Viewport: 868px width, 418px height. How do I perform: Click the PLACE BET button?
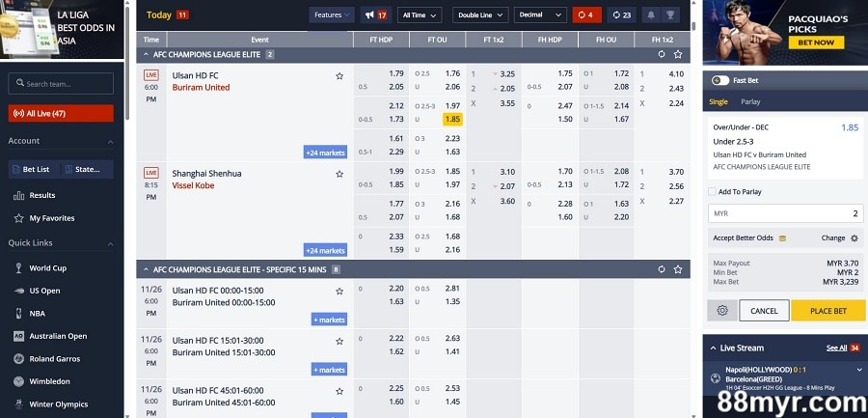(x=828, y=311)
